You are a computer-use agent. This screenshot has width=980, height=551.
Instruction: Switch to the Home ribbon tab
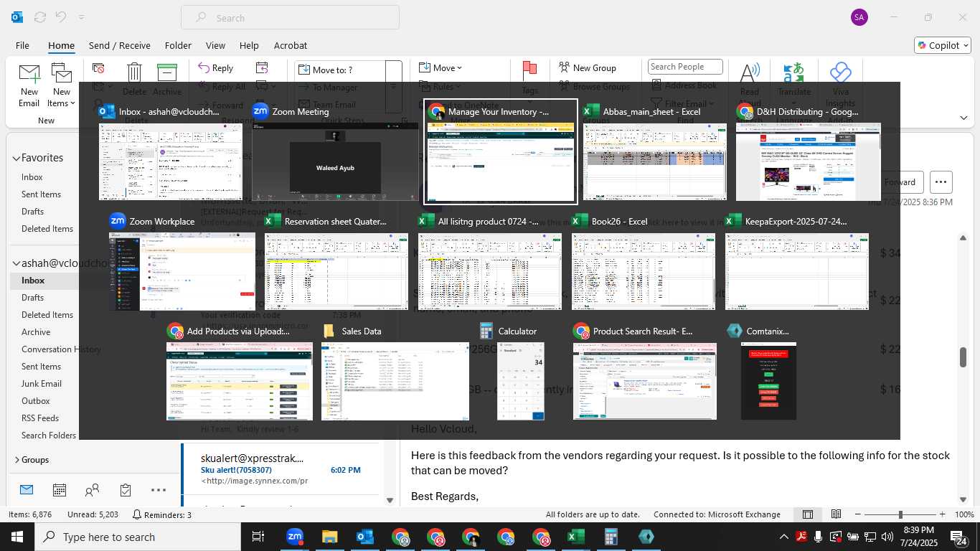(x=62, y=45)
